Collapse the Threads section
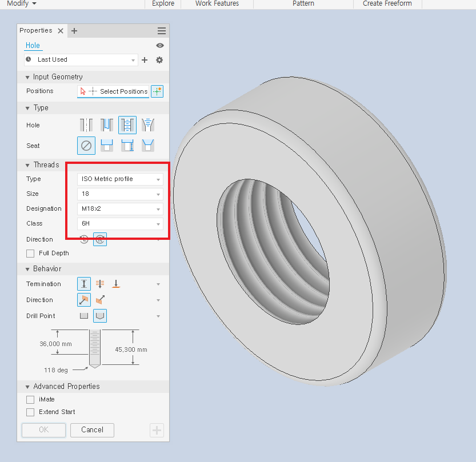This screenshot has height=462, width=476. tap(27, 165)
